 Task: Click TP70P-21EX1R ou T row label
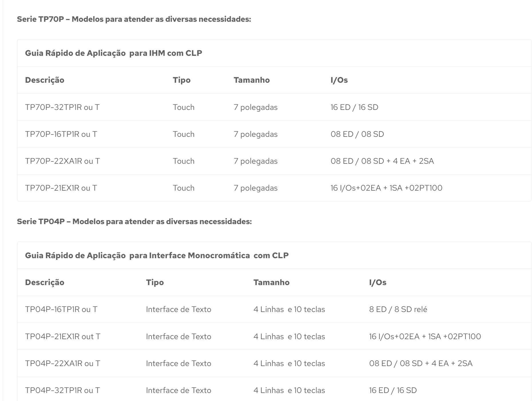point(61,188)
